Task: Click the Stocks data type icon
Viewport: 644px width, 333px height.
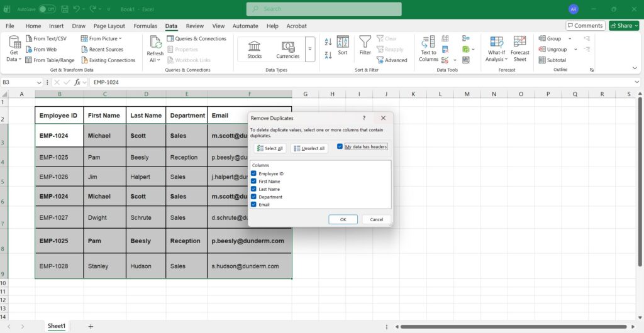Action: click(x=254, y=46)
